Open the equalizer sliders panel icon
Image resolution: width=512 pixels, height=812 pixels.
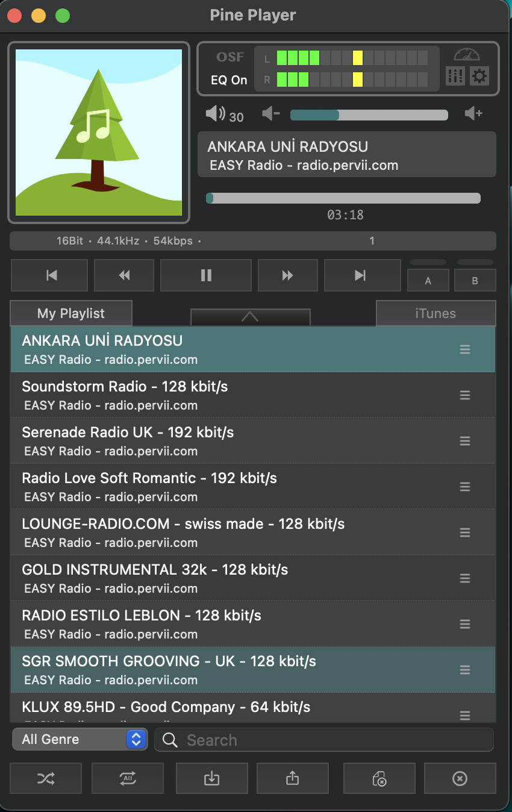[x=455, y=76]
